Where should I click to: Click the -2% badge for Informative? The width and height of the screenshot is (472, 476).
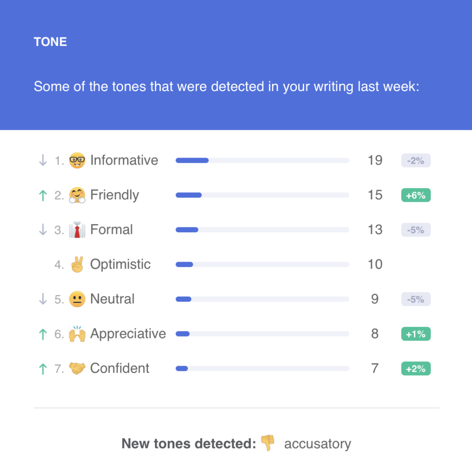(416, 160)
